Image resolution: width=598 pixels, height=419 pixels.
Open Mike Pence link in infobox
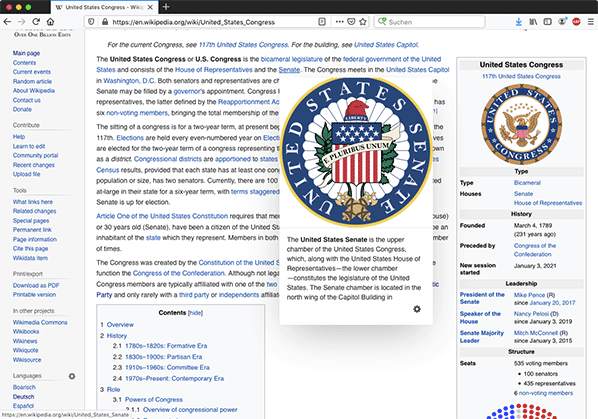click(x=529, y=295)
